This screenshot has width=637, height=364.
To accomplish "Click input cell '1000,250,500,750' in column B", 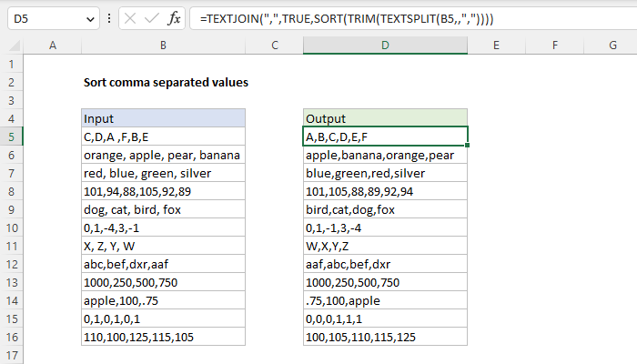I will coord(163,282).
